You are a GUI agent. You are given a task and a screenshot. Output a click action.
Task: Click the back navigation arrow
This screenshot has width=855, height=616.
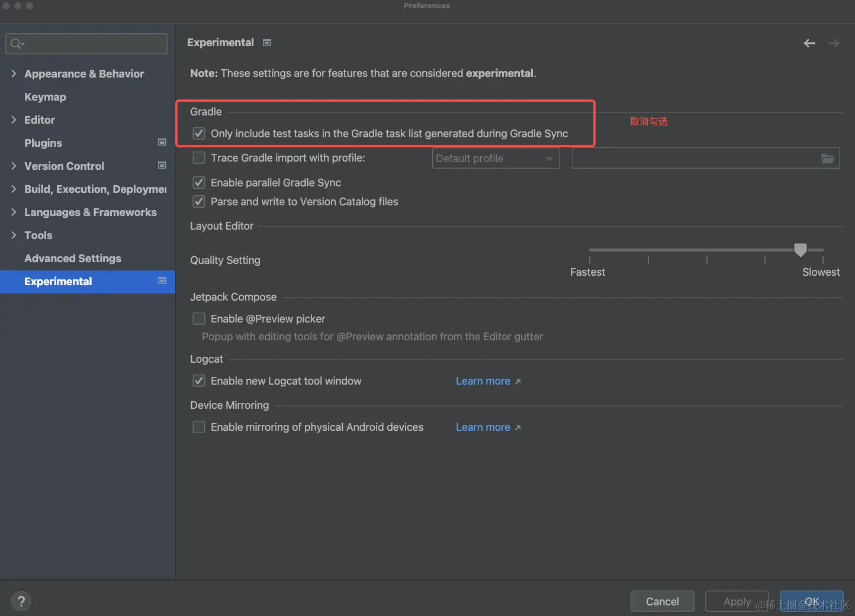809,43
